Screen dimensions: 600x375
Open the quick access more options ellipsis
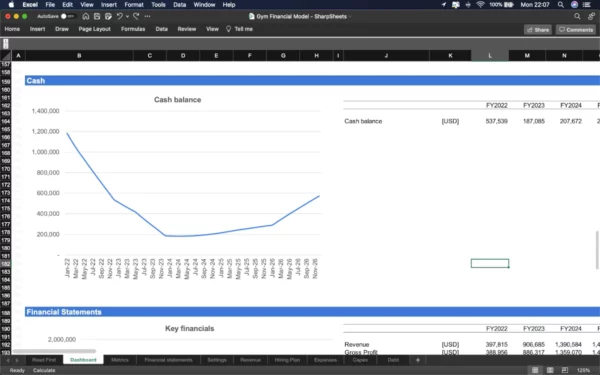(x=148, y=16)
